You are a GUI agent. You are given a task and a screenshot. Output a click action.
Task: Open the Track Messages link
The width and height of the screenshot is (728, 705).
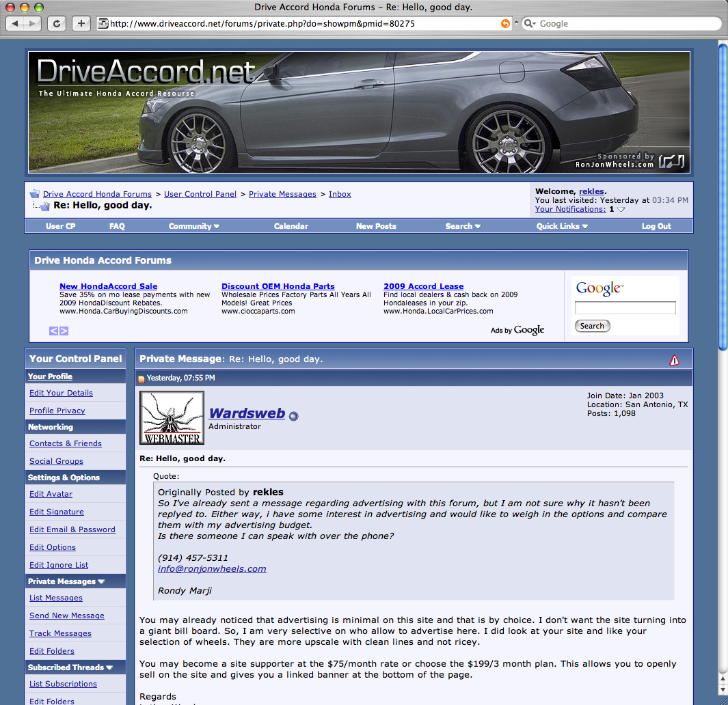pyautogui.click(x=60, y=633)
